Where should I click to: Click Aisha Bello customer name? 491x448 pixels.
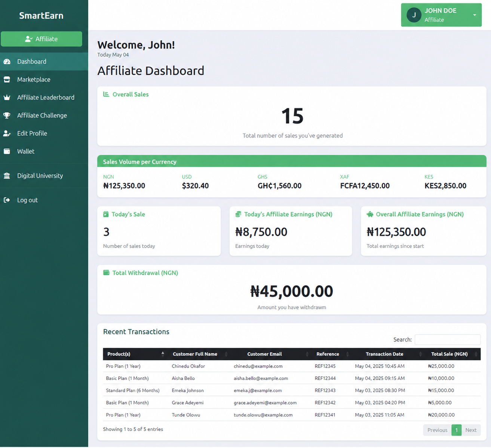click(183, 378)
